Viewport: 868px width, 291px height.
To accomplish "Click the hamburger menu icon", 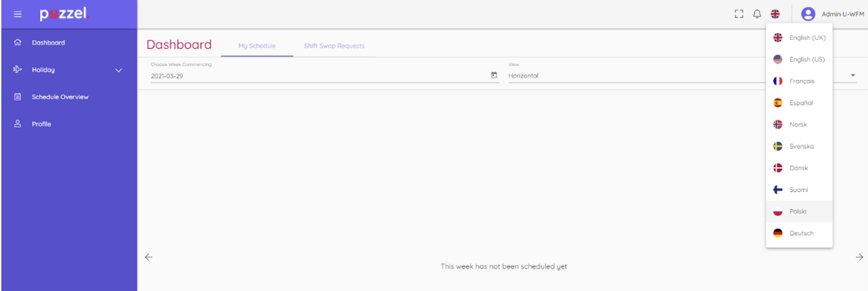I will pyautogui.click(x=18, y=14).
